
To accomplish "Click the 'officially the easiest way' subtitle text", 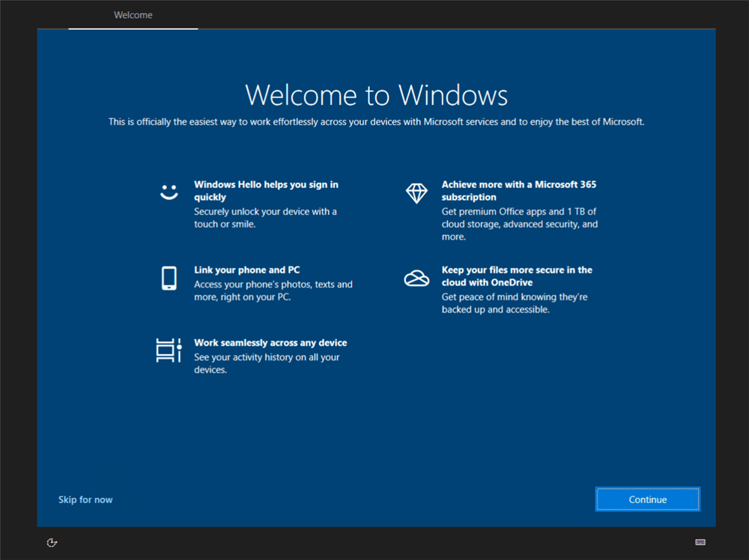I will point(376,122).
